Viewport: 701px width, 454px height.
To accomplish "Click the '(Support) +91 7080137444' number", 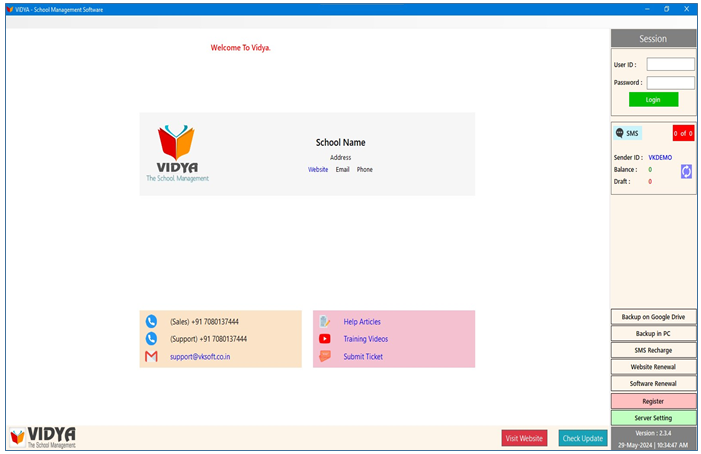I will tap(208, 339).
